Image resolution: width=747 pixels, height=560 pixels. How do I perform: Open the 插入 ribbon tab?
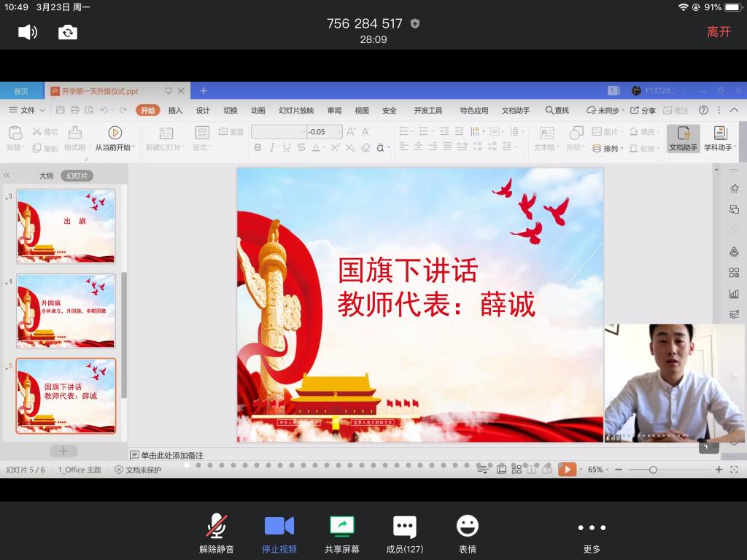click(175, 110)
